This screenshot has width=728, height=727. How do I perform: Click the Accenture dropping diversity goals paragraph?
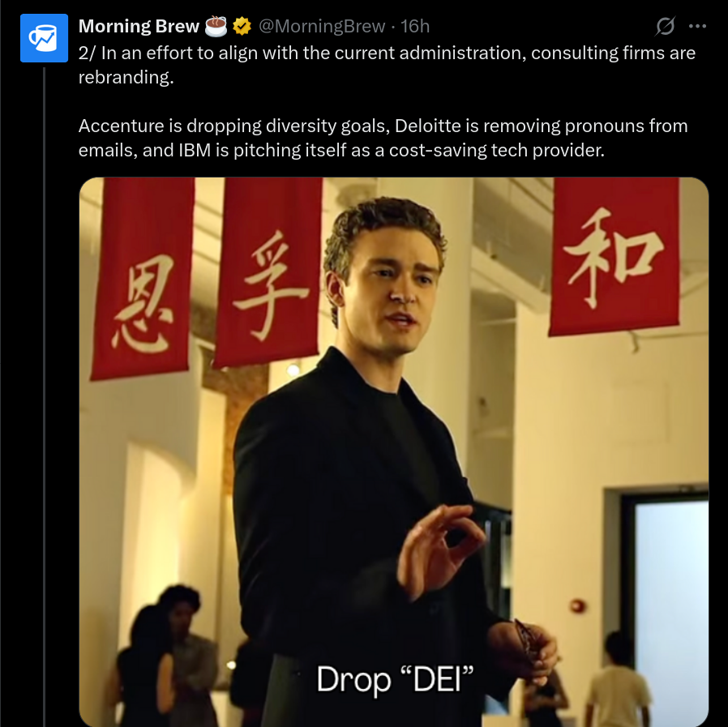383,138
